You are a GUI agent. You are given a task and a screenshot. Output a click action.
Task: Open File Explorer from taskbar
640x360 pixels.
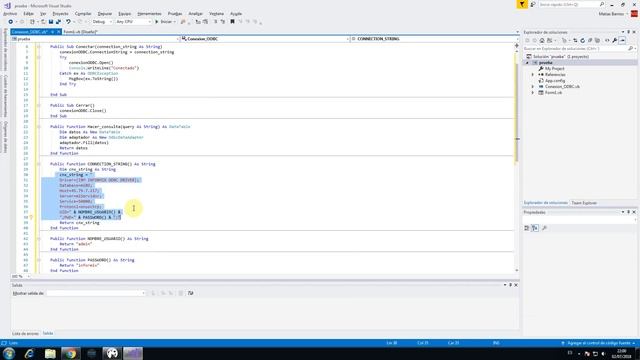pos(50,353)
